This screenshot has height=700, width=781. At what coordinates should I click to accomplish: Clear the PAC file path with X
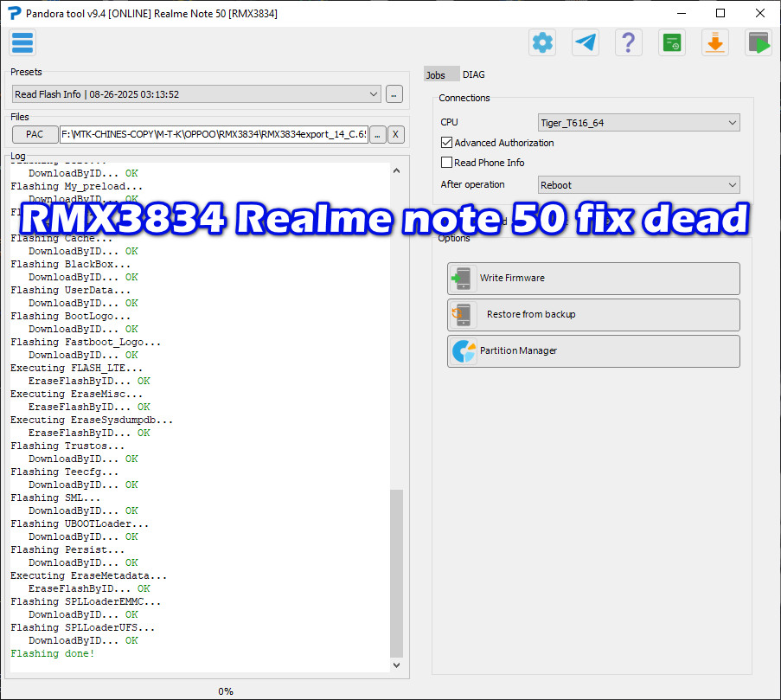(396, 134)
